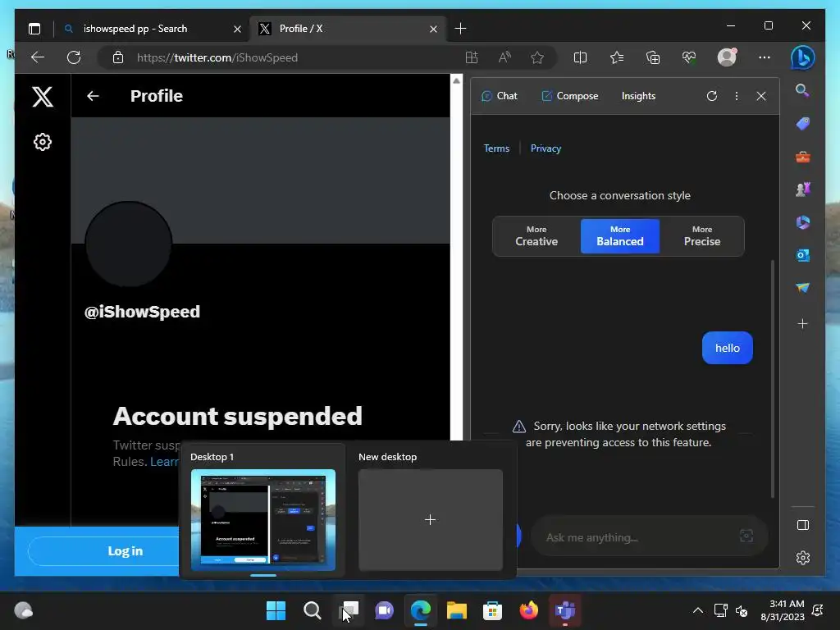
Task: Open the sidebar Search icon
Action: 802,90
